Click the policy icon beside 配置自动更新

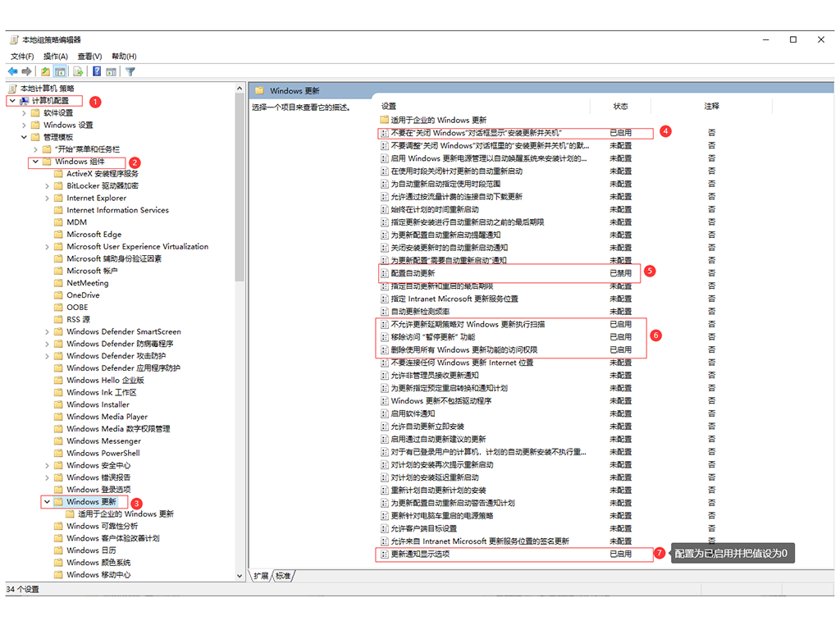pos(384,273)
